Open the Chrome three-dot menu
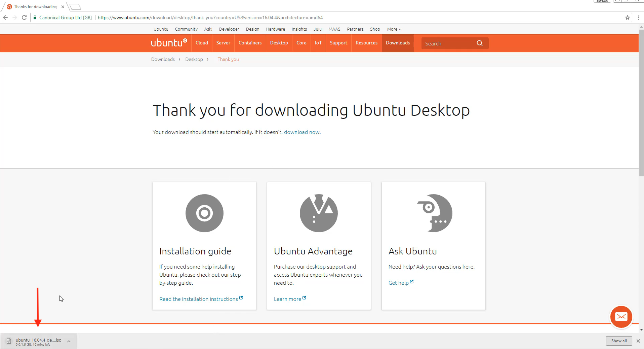 (x=638, y=18)
